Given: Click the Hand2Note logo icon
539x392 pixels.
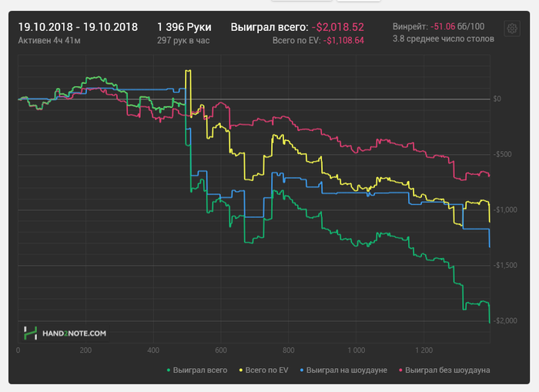Looking at the screenshot, I should pyautogui.click(x=30, y=333).
